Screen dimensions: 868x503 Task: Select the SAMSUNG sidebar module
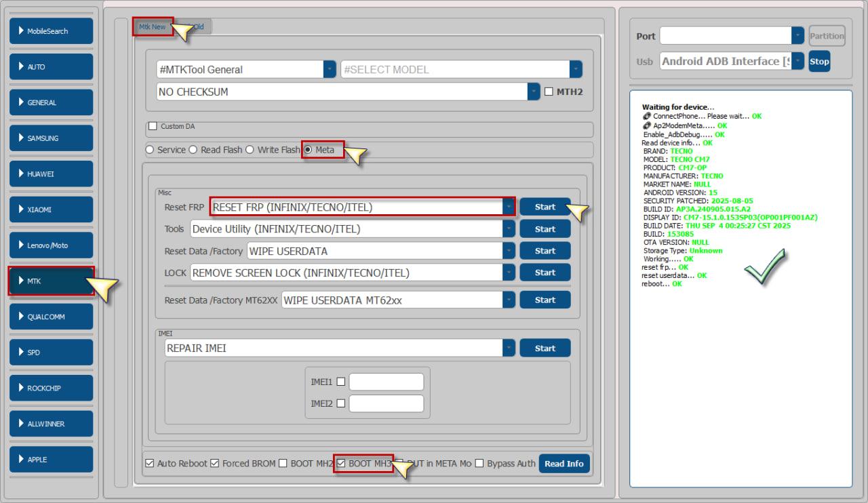(51, 138)
